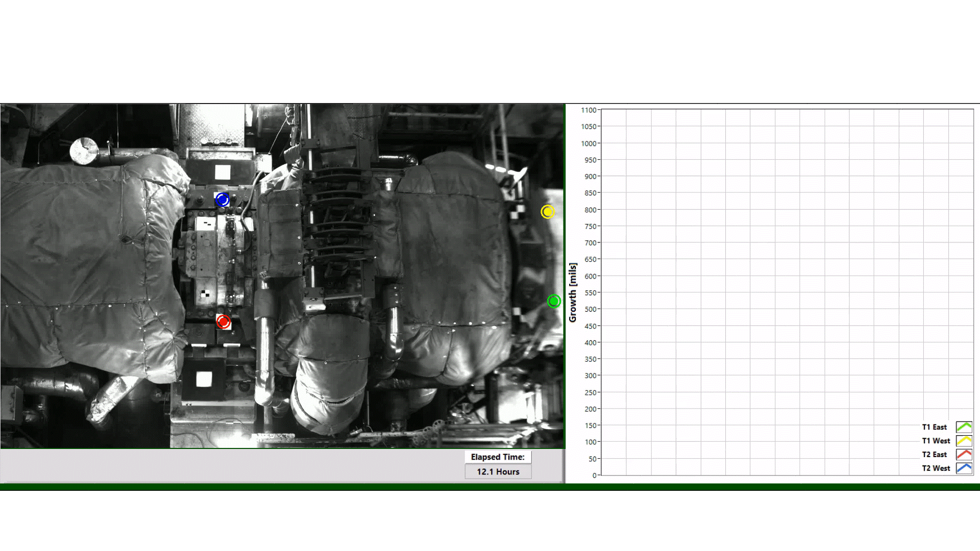Click the red T2 East tracking marker

pyautogui.click(x=223, y=322)
